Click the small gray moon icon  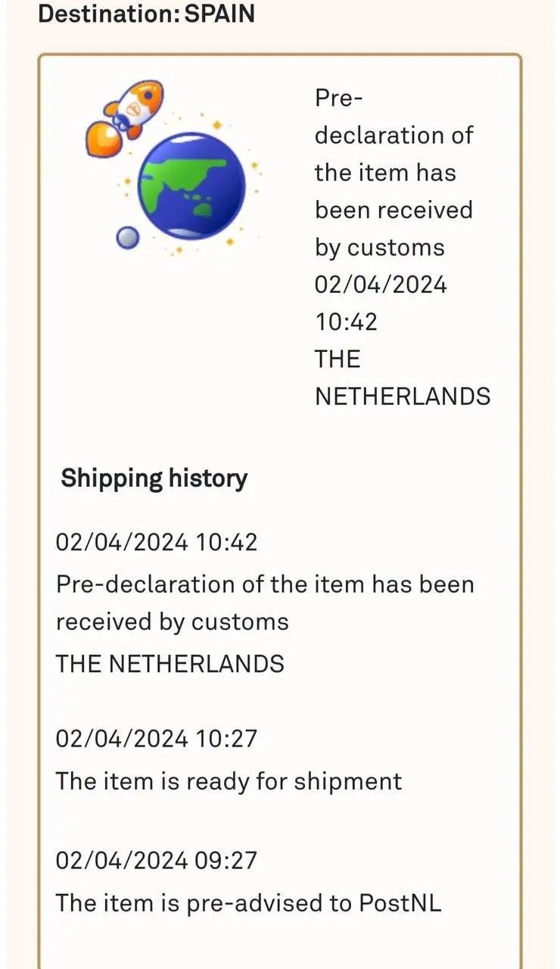point(126,238)
